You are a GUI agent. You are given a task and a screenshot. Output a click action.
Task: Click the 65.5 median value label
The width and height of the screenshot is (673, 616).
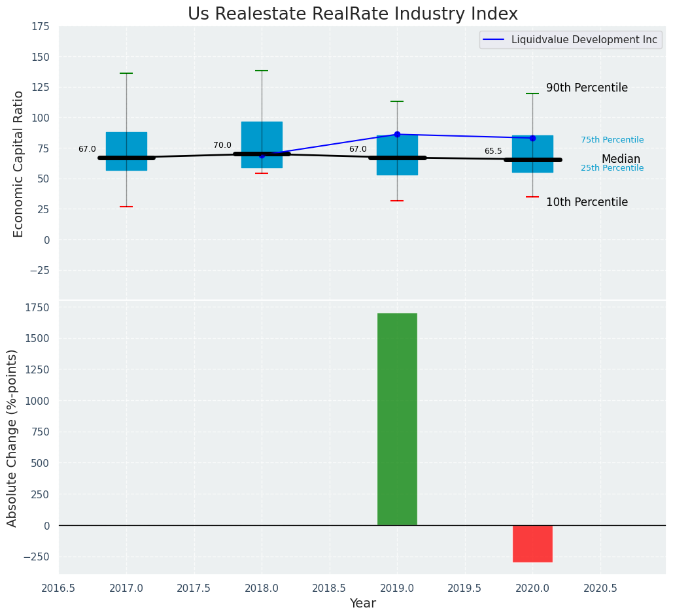pos(493,151)
